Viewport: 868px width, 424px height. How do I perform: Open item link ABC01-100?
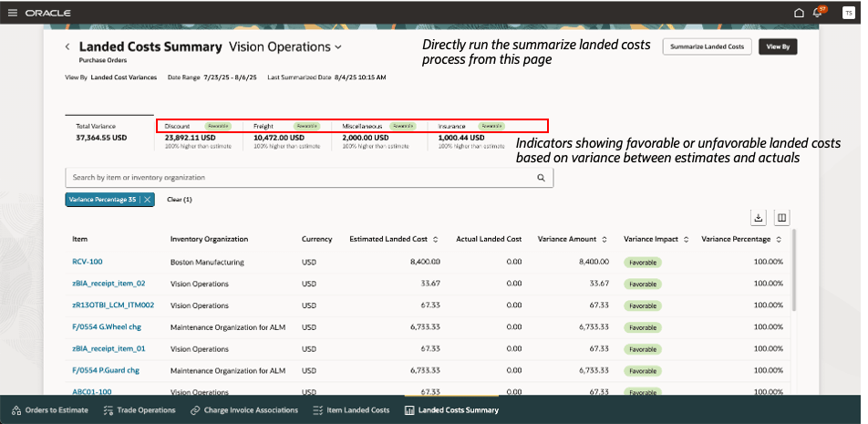click(92, 391)
